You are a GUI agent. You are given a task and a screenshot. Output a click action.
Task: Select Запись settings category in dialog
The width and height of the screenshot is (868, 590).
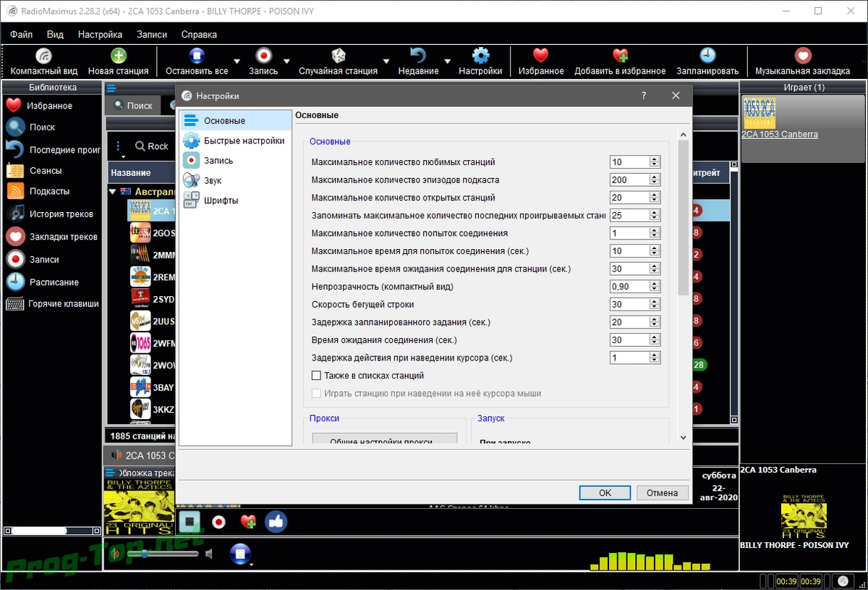pyautogui.click(x=235, y=161)
